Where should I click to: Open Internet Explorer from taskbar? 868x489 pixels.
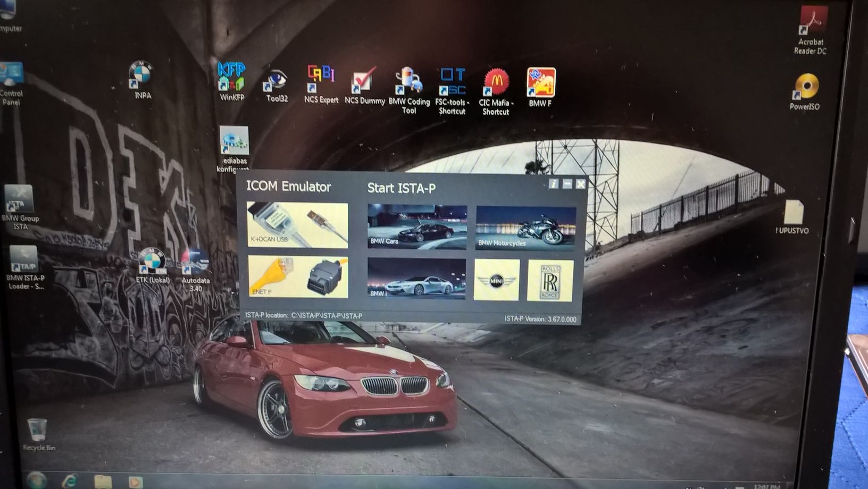[x=70, y=482]
